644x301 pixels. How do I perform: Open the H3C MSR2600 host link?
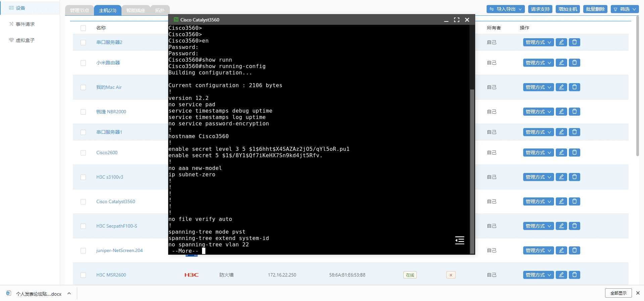(x=111, y=275)
